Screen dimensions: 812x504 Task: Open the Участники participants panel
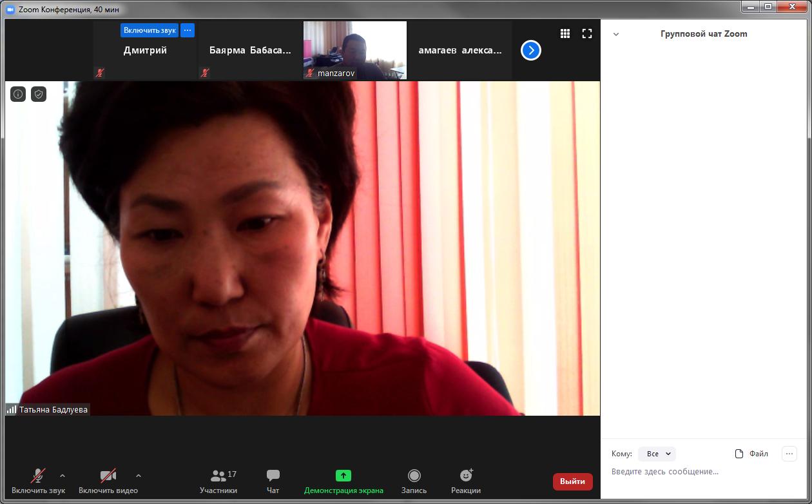(x=218, y=481)
